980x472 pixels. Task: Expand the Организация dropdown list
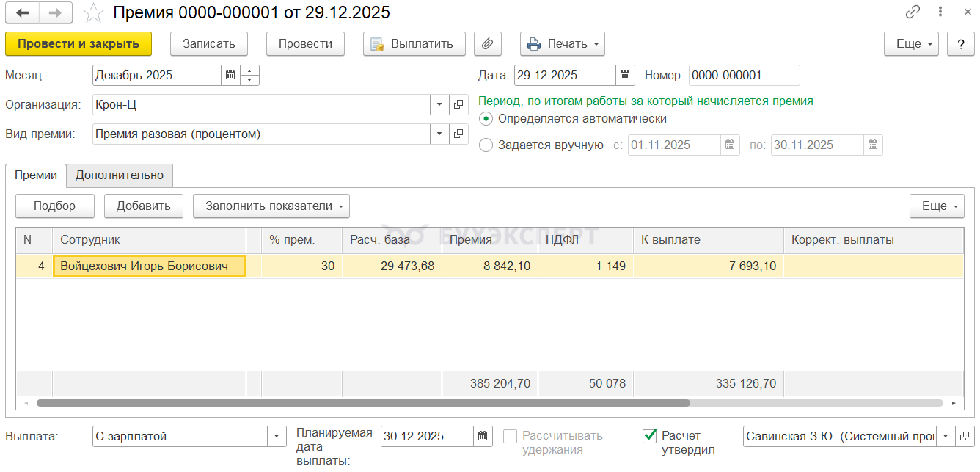[439, 104]
